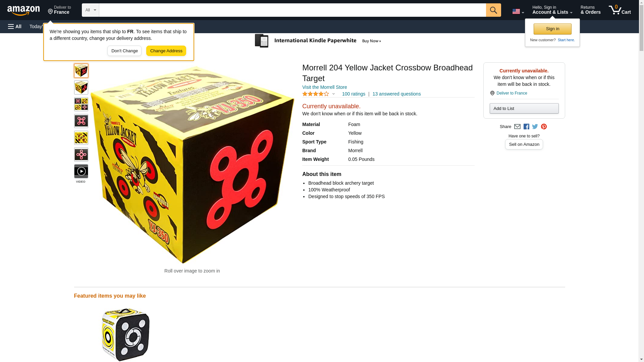
Task: Click Don't Change button
Action: (x=124, y=51)
